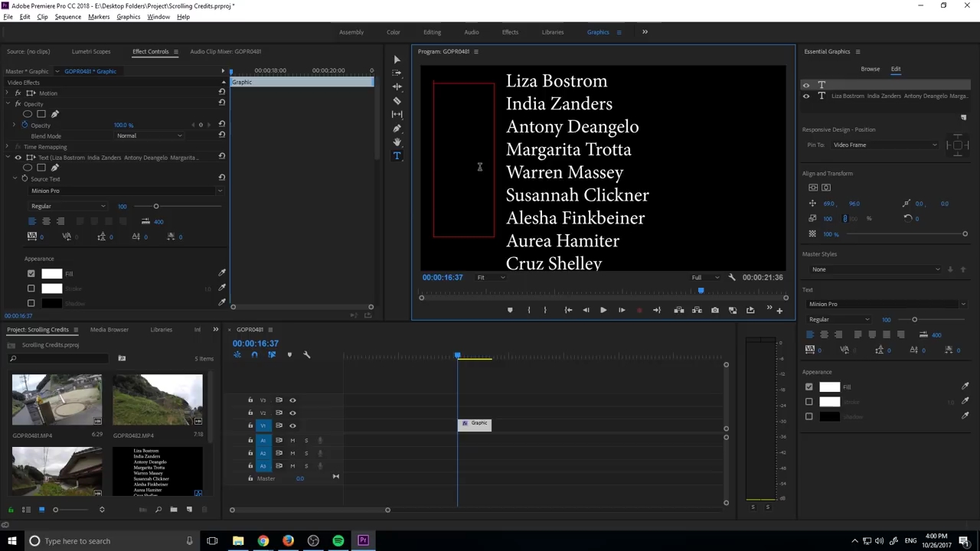Open the Graphics menu in menu bar
The height and width of the screenshot is (551, 980).
128,17
